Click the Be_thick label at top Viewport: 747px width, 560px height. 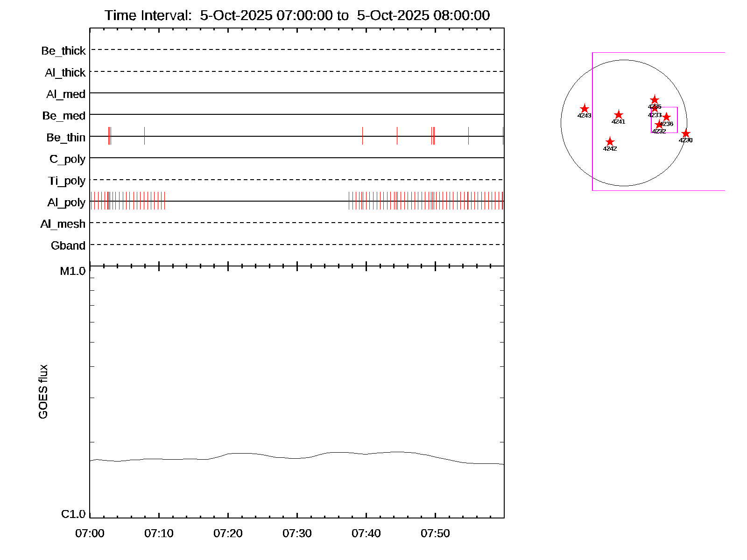tap(63, 51)
